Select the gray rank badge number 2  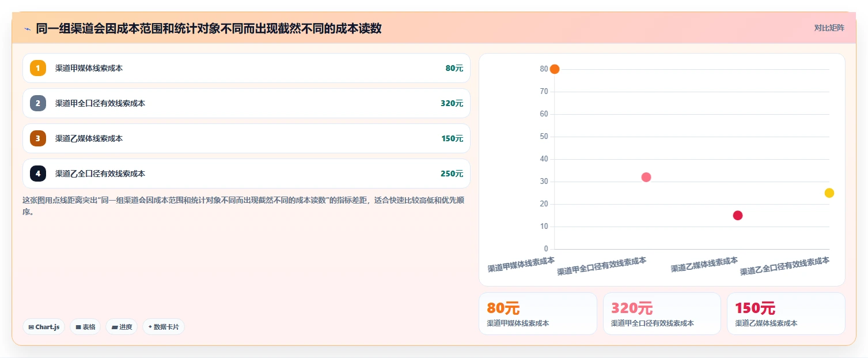(x=38, y=103)
